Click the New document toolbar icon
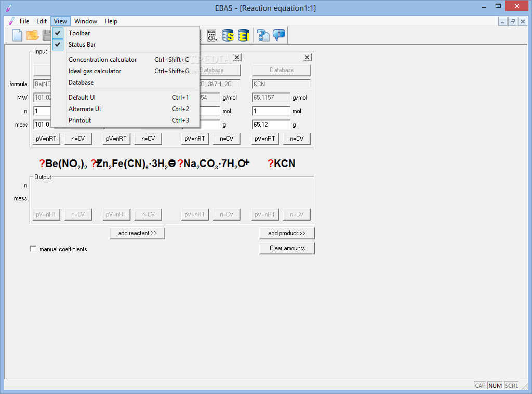 (x=17, y=35)
